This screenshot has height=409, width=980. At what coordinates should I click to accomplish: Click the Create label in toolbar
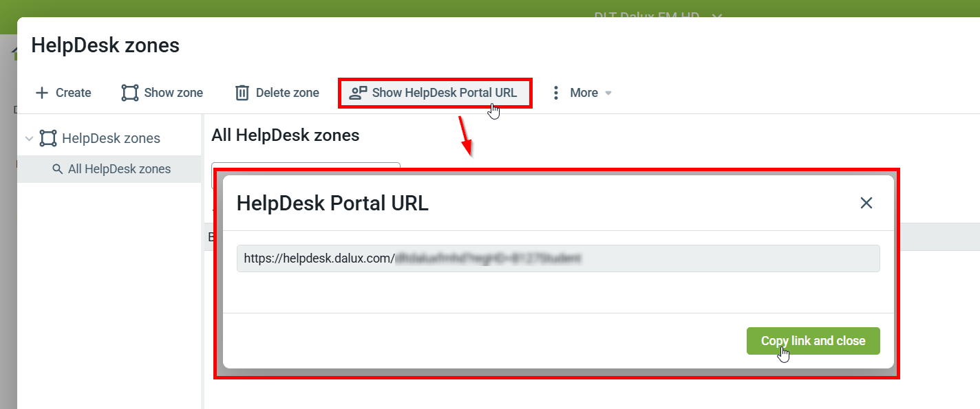74,93
